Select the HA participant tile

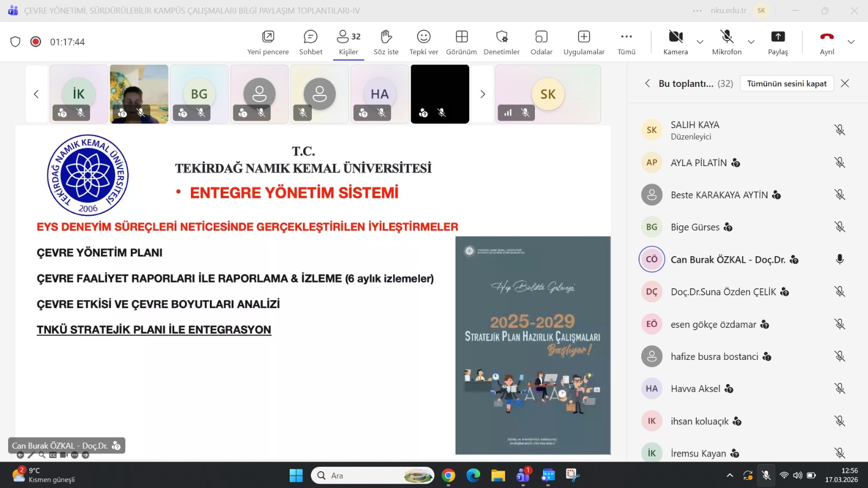[380, 94]
